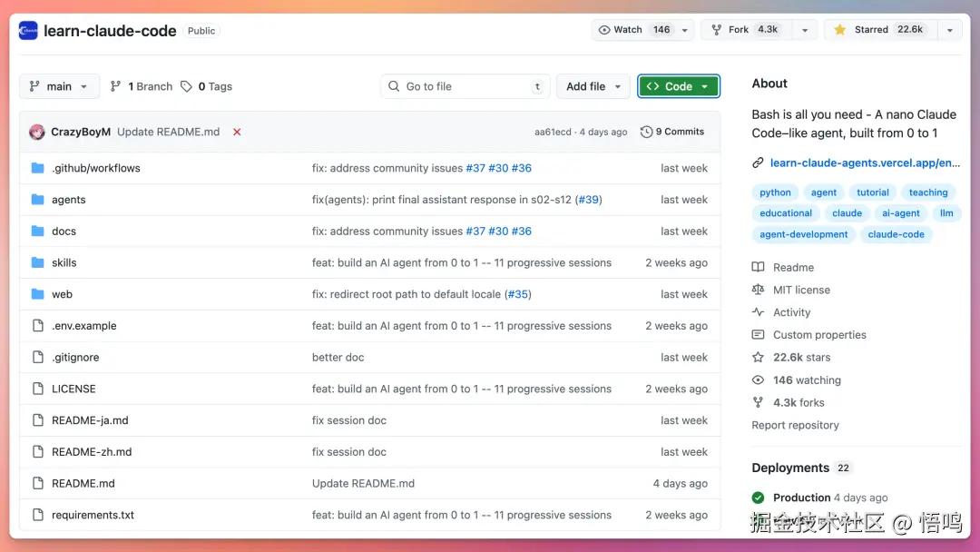Image resolution: width=980 pixels, height=552 pixels.
Task: Click the skills folder icon
Action: [x=37, y=262]
